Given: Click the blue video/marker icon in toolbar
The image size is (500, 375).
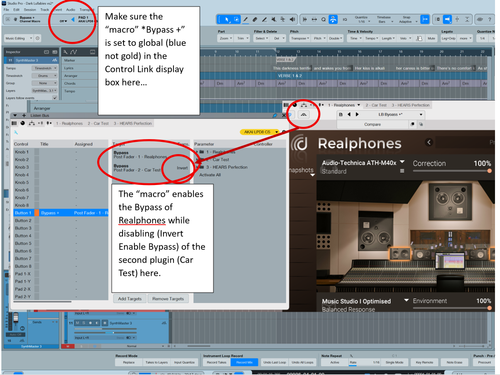Looking at the screenshot, I should [x=447, y=20].
